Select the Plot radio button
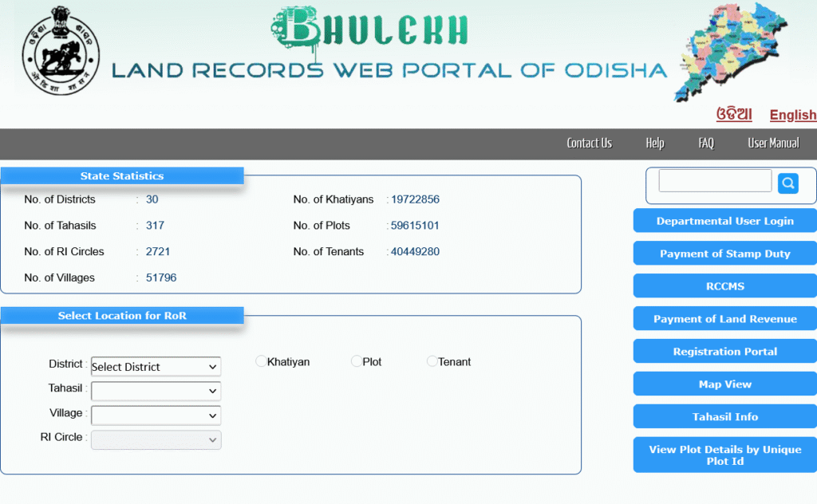The width and height of the screenshot is (817, 504). 357,361
